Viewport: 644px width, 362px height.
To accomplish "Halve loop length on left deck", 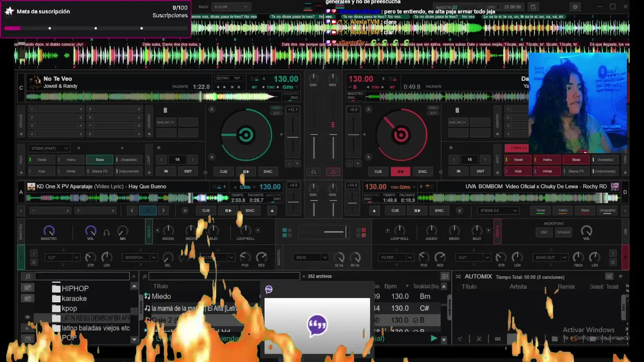I will pos(162,159).
